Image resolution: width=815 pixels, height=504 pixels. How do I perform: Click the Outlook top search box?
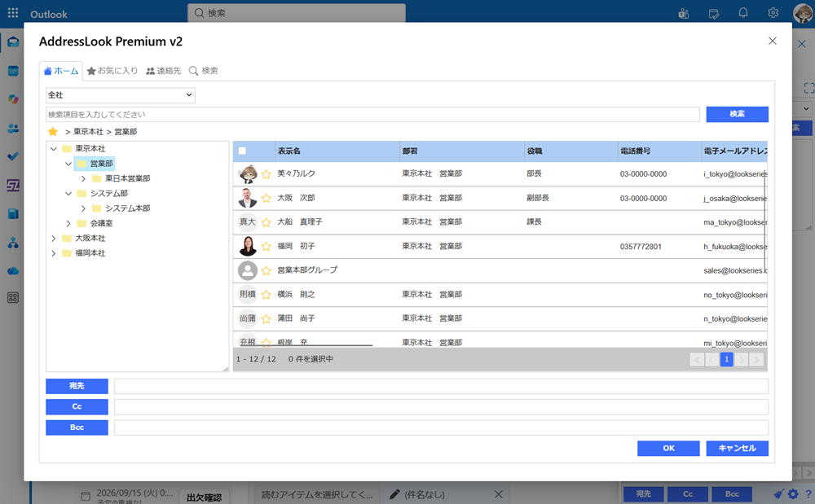coord(297,13)
